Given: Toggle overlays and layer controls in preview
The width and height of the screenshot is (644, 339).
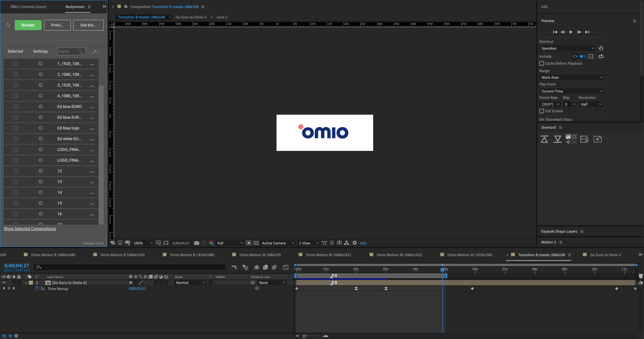Looking at the screenshot, I should click(591, 56).
